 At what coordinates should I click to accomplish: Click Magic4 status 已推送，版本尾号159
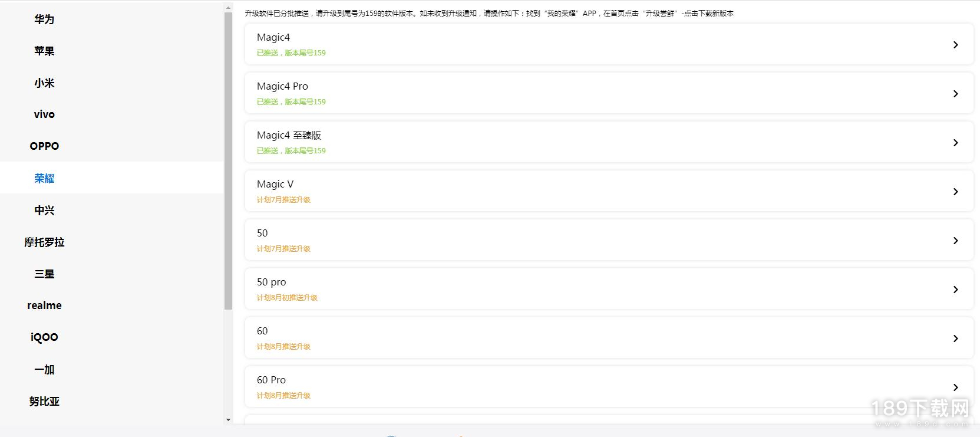[291, 53]
